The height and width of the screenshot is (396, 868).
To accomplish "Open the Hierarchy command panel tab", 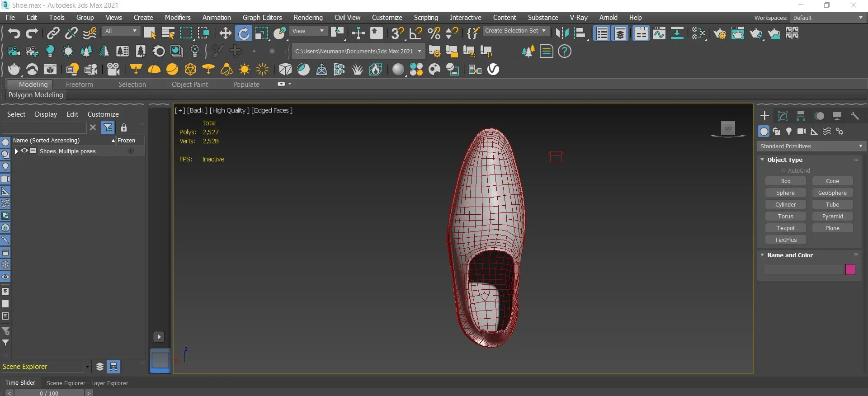I will (801, 116).
